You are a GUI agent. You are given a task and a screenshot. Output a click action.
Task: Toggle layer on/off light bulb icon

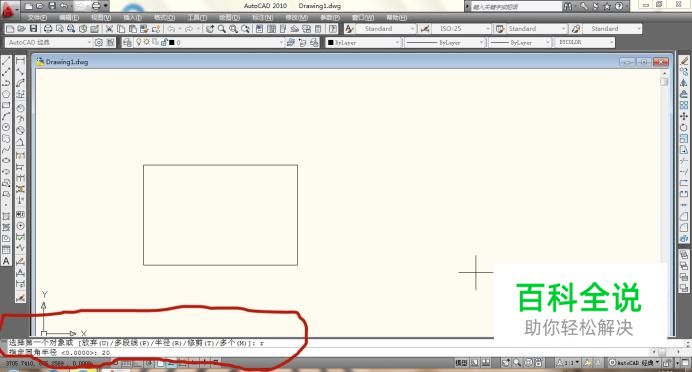[x=139, y=42]
